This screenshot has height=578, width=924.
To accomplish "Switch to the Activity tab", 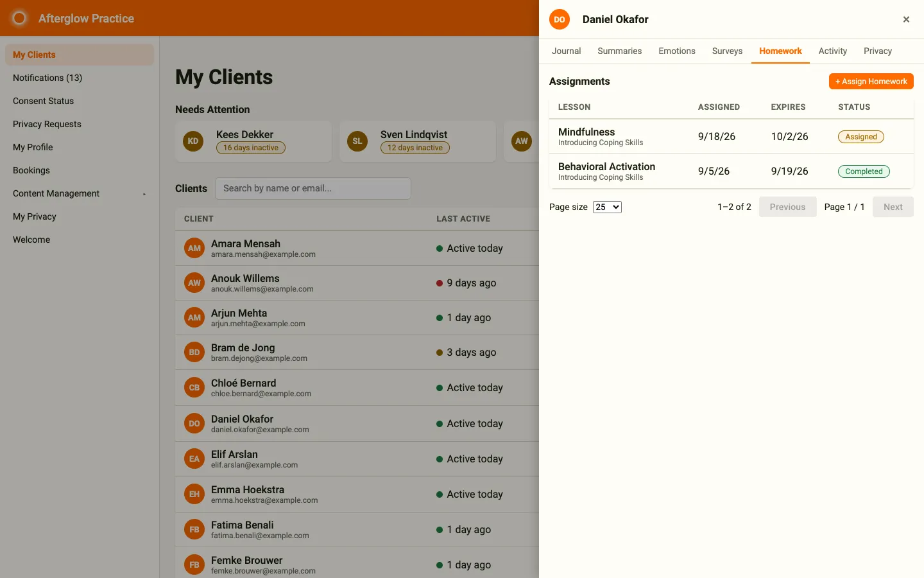I will 832,51.
